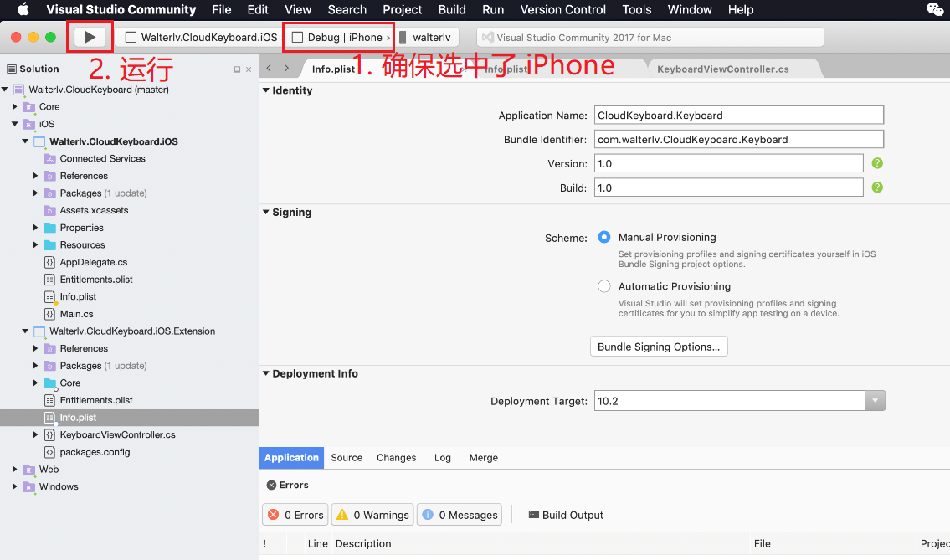Screen dimensions: 950x560
Task: Open the Version Control menu
Action: tap(562, 10)
